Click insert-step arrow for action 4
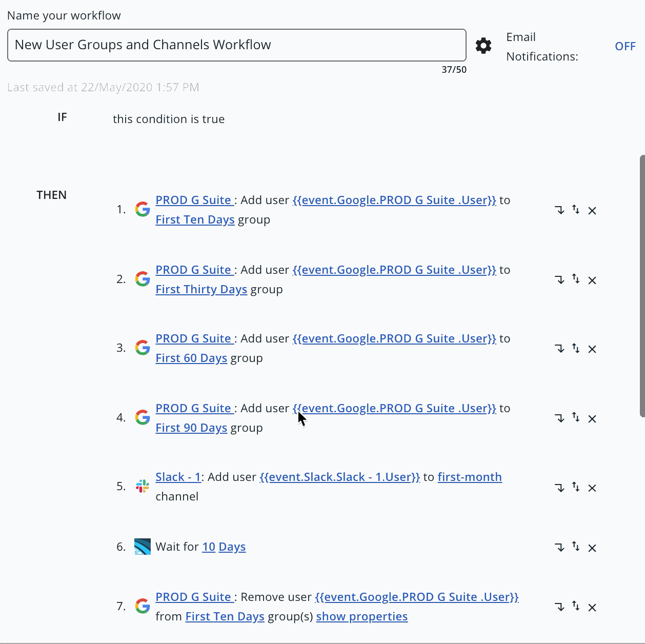This screenshot has width=645, height=644. [559, 418]
